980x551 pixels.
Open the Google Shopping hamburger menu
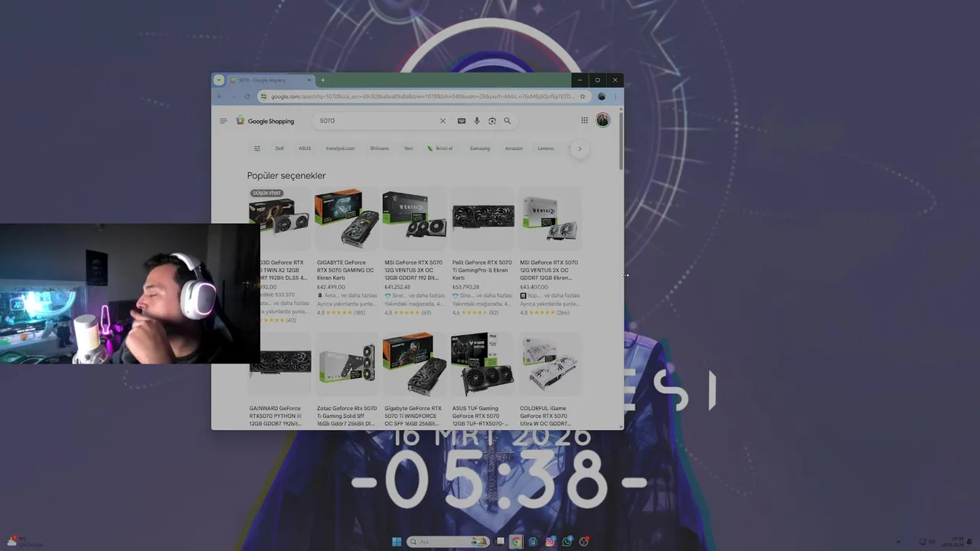[223, 121]
